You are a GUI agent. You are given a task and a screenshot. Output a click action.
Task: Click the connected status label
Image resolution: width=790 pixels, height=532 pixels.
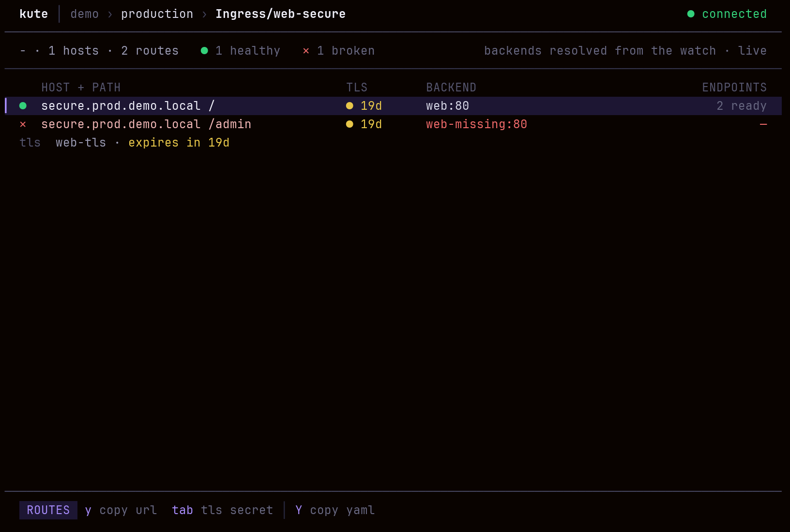click(734, 14)
